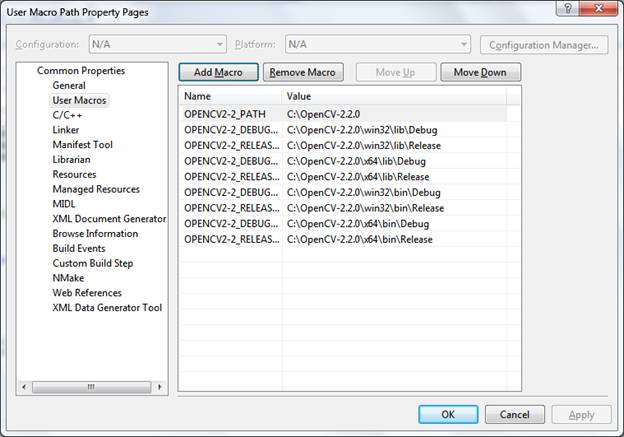
Task: Open the Configuration dropdown
Action: 158,44
